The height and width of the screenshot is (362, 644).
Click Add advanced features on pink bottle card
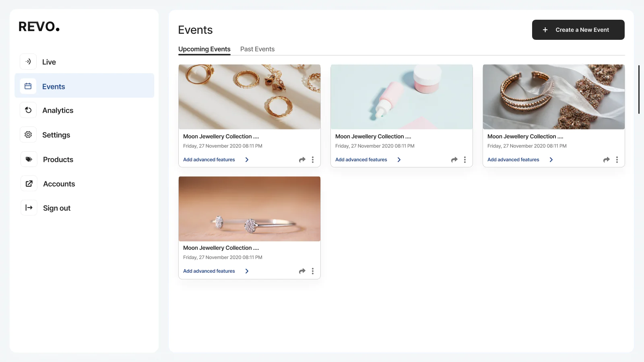361,160
